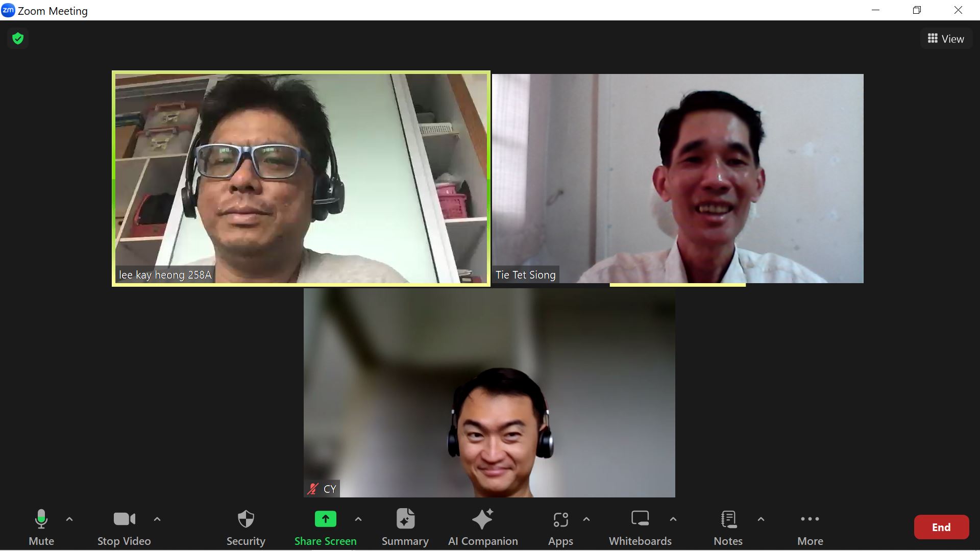Click the Zoom logo in title bar
980x551 pixels.
(8, 10)
